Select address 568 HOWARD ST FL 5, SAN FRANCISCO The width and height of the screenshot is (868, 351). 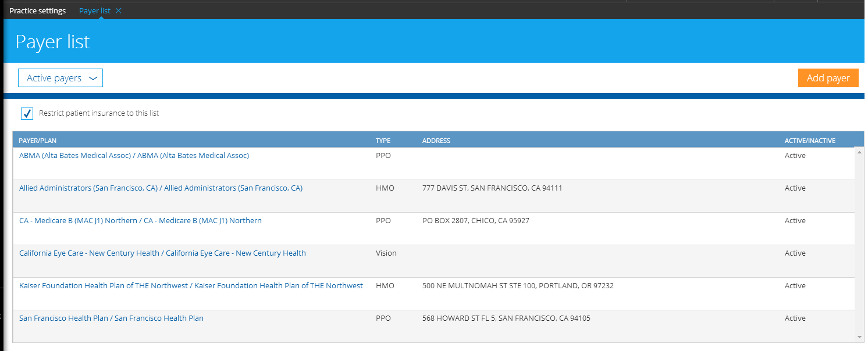pos(507,318)
